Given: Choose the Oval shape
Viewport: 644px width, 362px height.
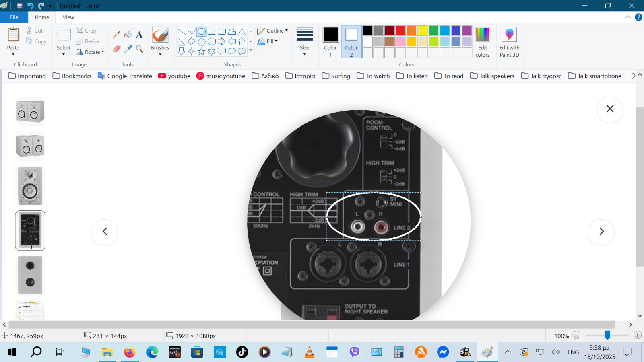Looking at the screenshot, I should tap(202, 32).
